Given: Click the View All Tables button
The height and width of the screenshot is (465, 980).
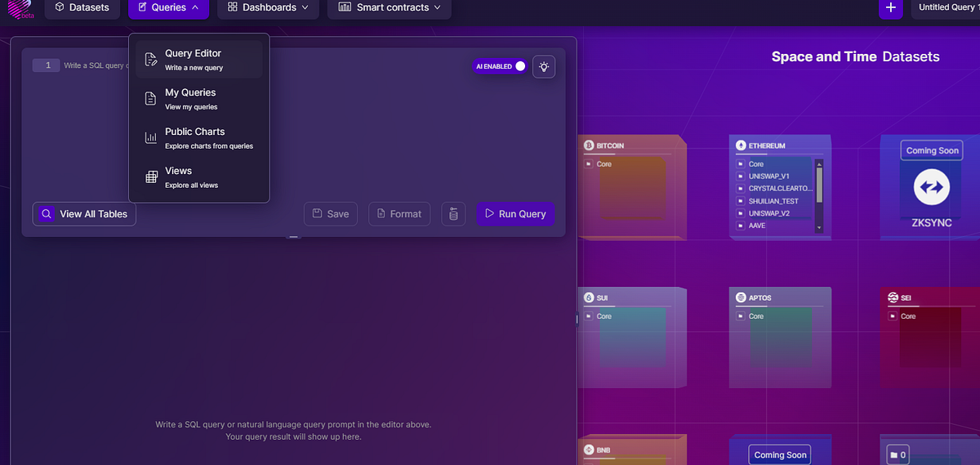Looking at the screenshot, I should pyautogui.click(x=84, y=214).
